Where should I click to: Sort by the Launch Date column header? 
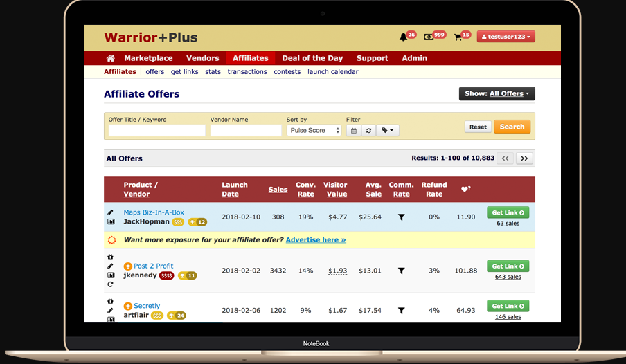coord(235,189)
